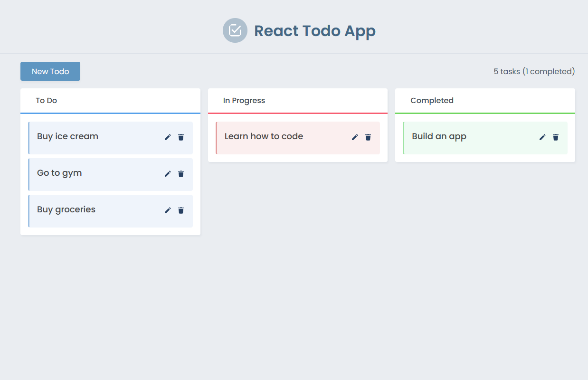Click the Go to gym task text
The image size is (588, 380).
(59, 173)
